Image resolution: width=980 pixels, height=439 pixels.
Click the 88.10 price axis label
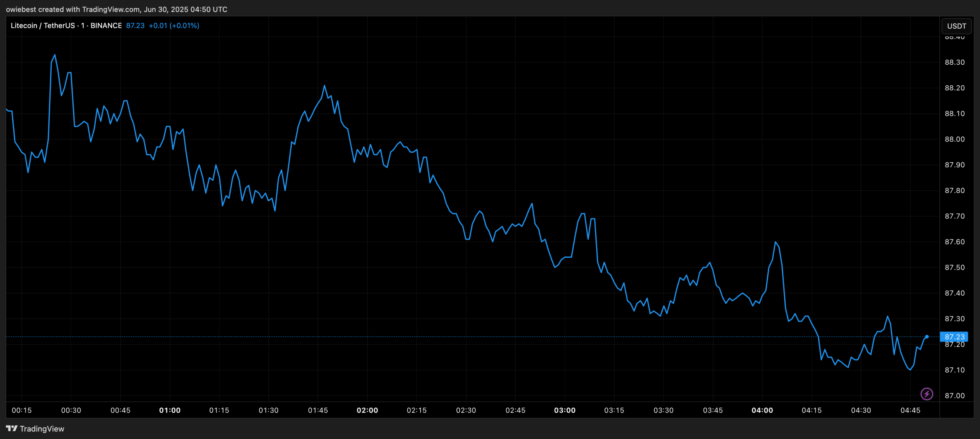955,114
